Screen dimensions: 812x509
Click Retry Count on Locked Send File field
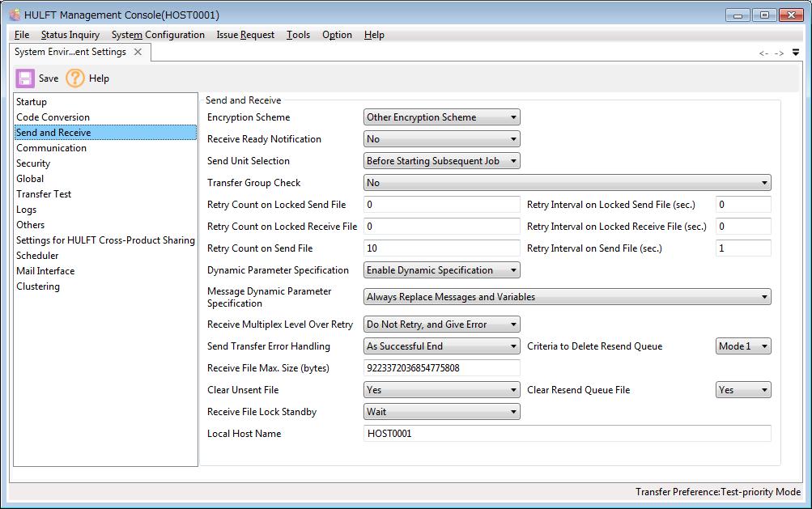(442, 204)
